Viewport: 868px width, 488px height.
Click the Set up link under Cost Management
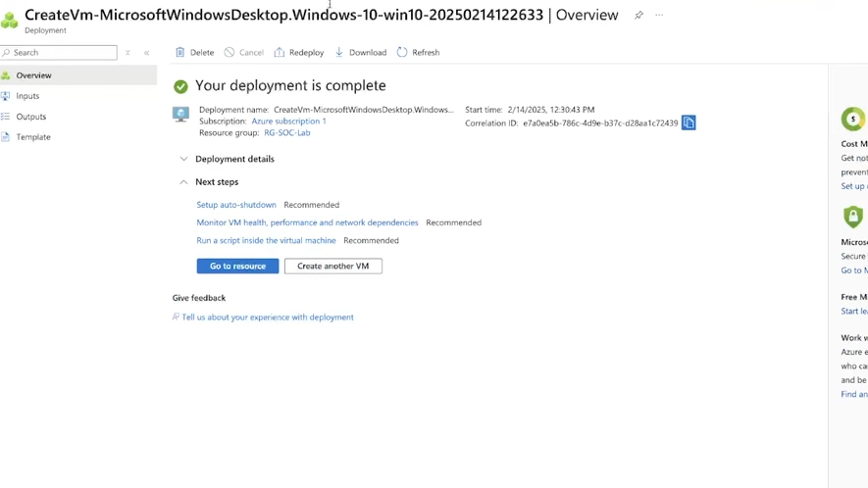[x=853, y=186]
